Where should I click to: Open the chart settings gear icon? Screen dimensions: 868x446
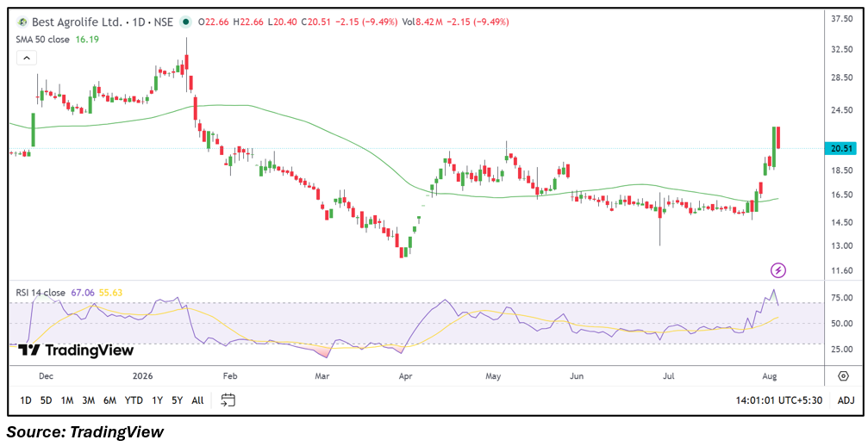click(x=843, y=376)
